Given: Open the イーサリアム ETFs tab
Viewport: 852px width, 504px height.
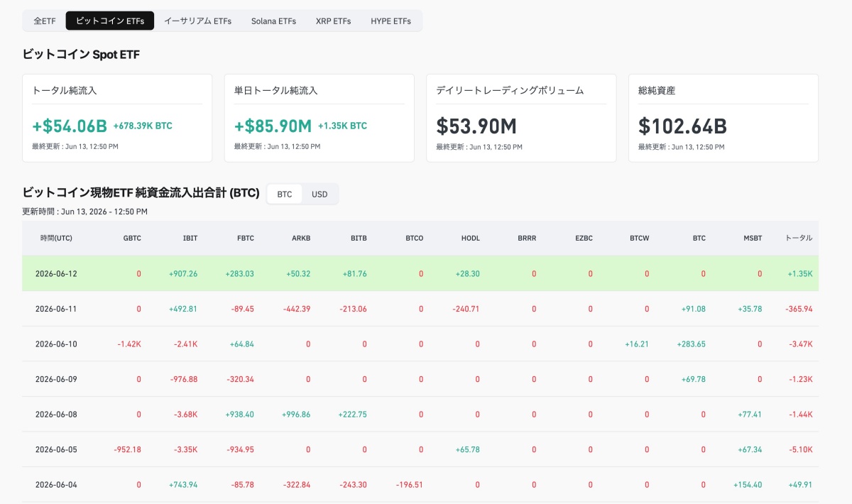Looking at the screenshot, I should click(x=197, y=21).
